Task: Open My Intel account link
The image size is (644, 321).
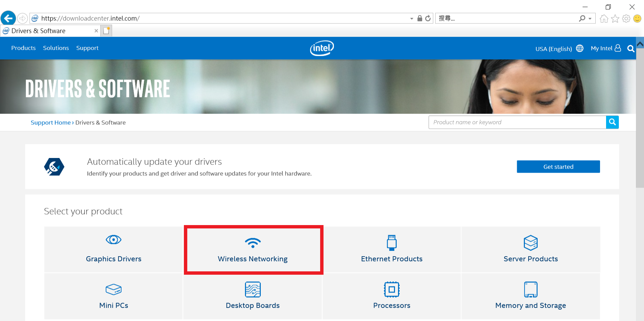Action: tap(606, 48)
